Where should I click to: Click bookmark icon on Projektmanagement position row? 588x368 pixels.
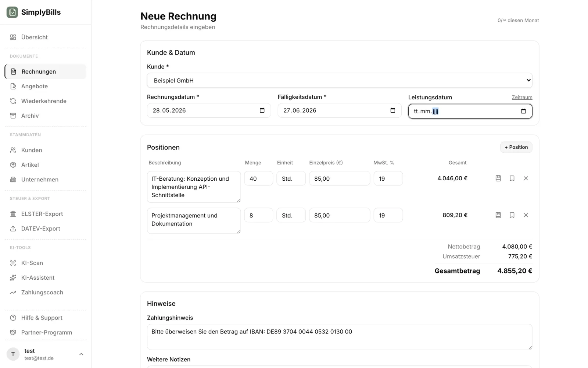(512, 215)
